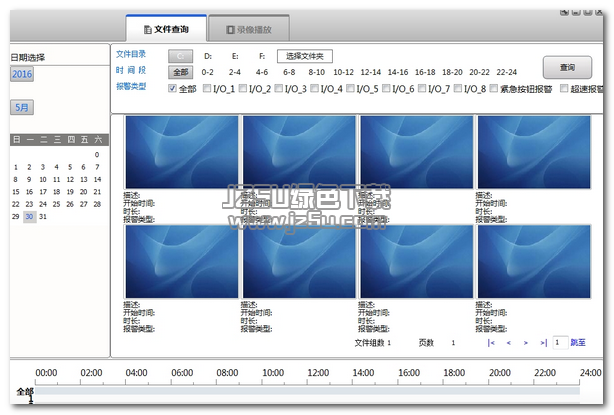Open first thumbnail in top row
This screenshot has height=415, width=614.
tap(182, 152)
